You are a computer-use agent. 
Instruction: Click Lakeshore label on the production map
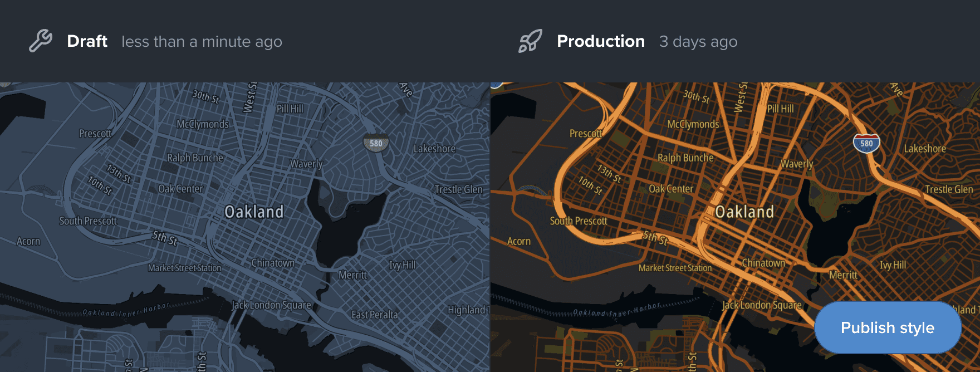click(925, 149)
